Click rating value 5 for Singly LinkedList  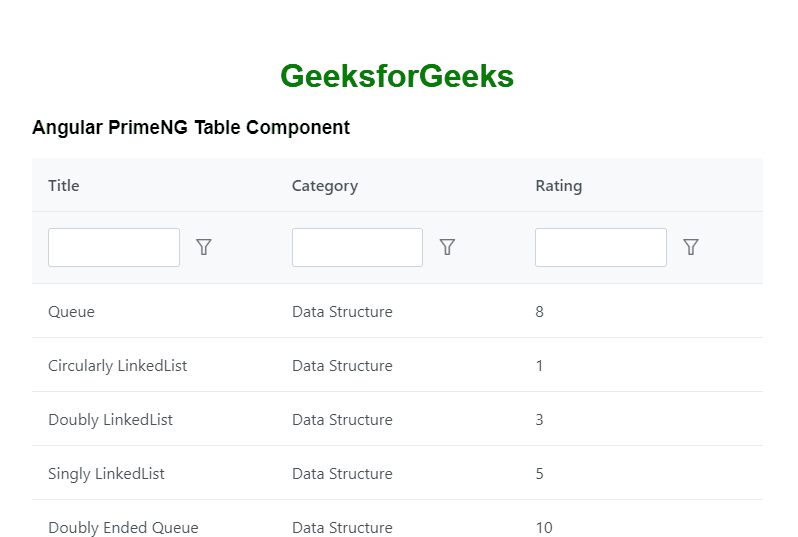tap(540, 474)
